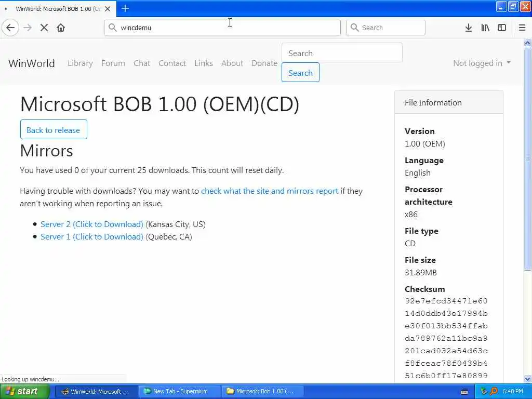Click the forward navigation arrow
This screenshot has width=532, height=399.
click(x=28, y=28)
